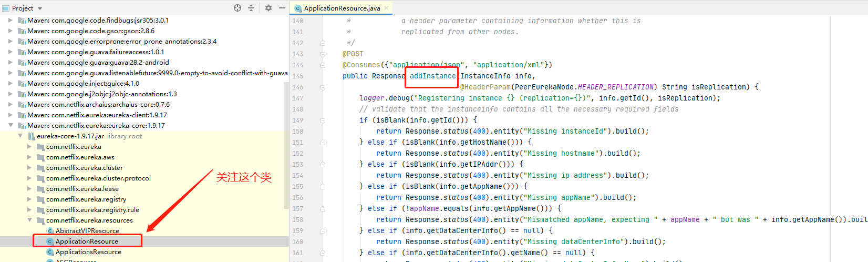Expand Maven archaius-core:0.7.6 node

[11, 105]
